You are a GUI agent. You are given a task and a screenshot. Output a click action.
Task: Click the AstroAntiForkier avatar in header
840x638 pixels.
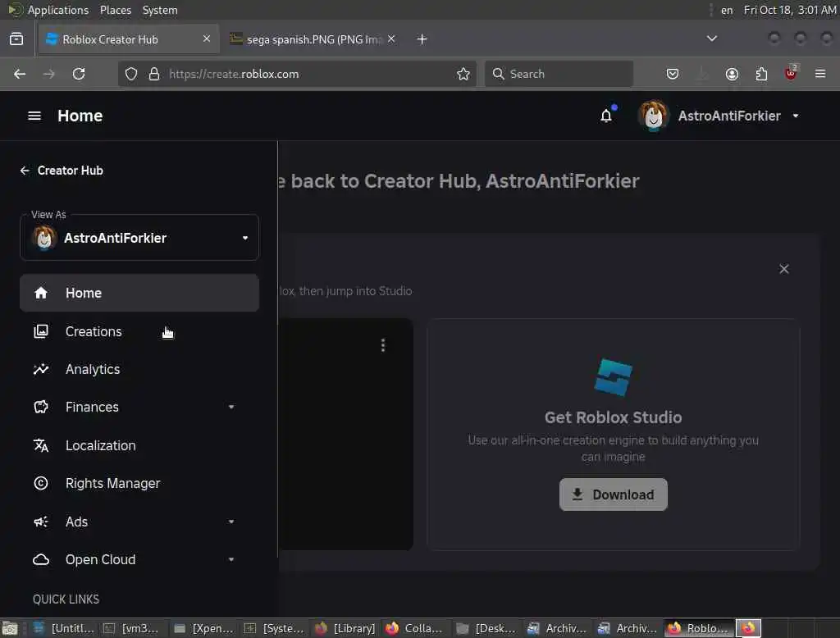[x=653, y=116]
